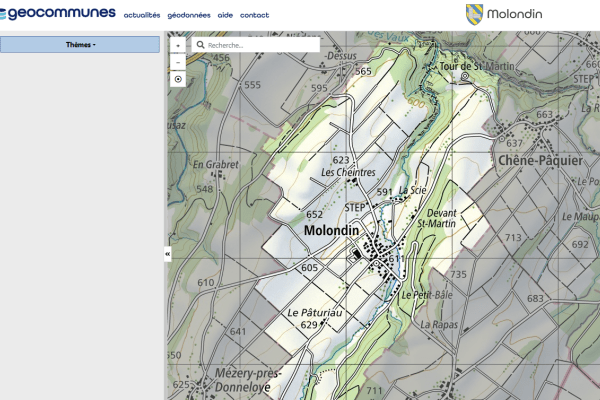600x400 pixels.
Task: Zoom out with the minus button
Action: 178,62
